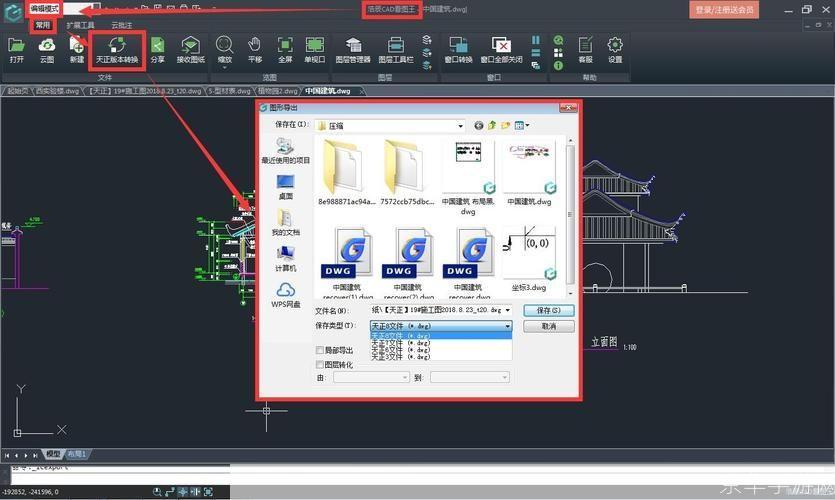Open the 分享 share icon
The width and height of the screenshot is (835, 500).
coord(158,50)
